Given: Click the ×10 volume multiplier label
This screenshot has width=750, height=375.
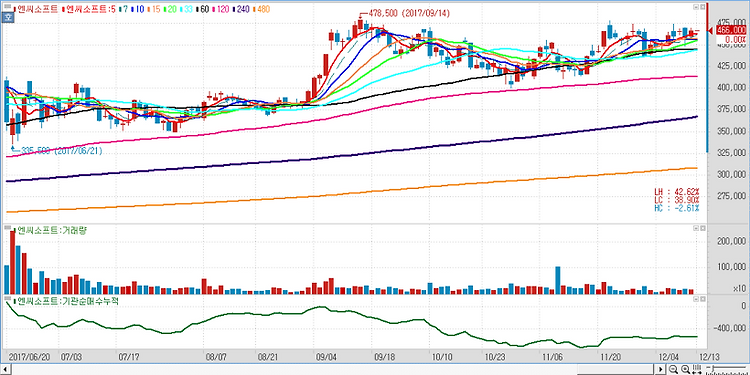Looking at the screenshot, I should click(x=740, y=287).
